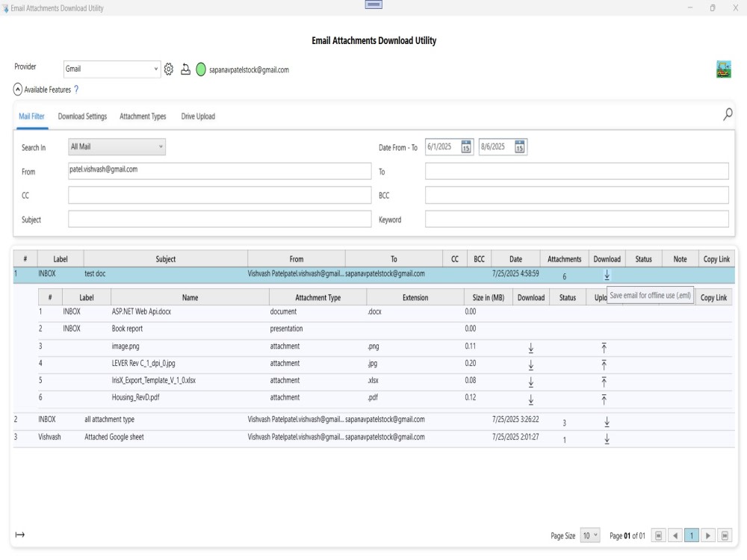
Task: Select the ASP.NET Web Api.docx attachment
Action: point(385,312)
